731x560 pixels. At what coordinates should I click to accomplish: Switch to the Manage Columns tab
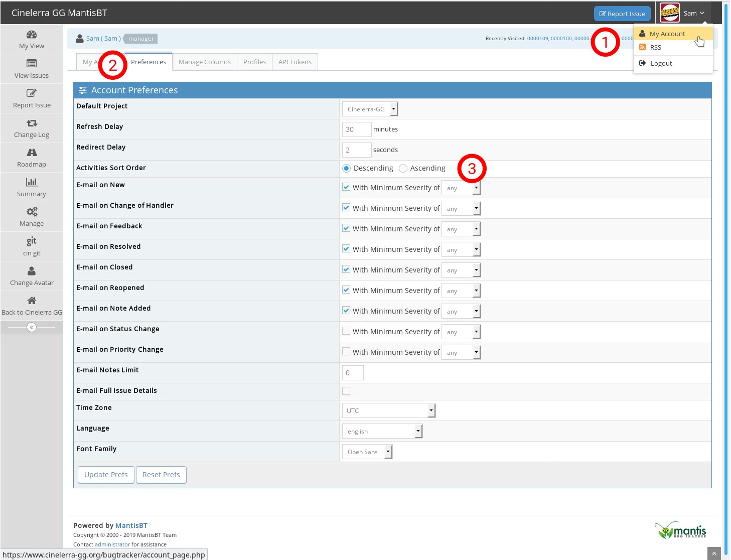coord(205,62)
